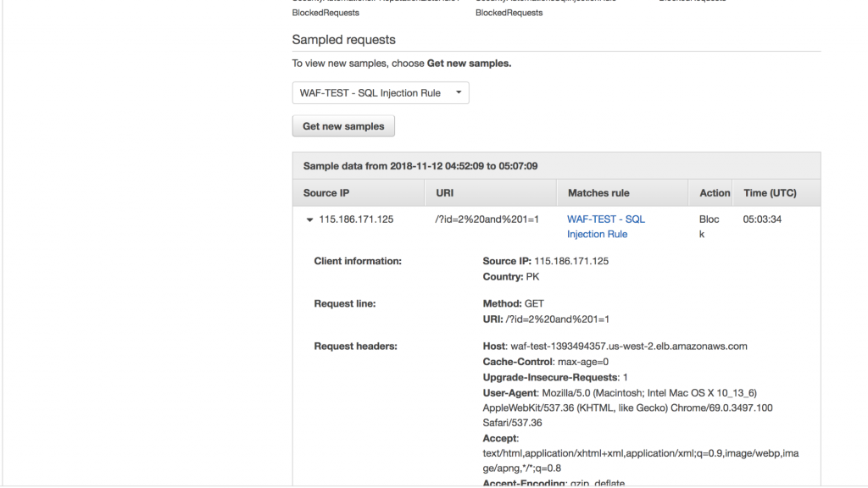Click the /?id=2%20and%201=1 URI table cell

[x=487, y=219]
